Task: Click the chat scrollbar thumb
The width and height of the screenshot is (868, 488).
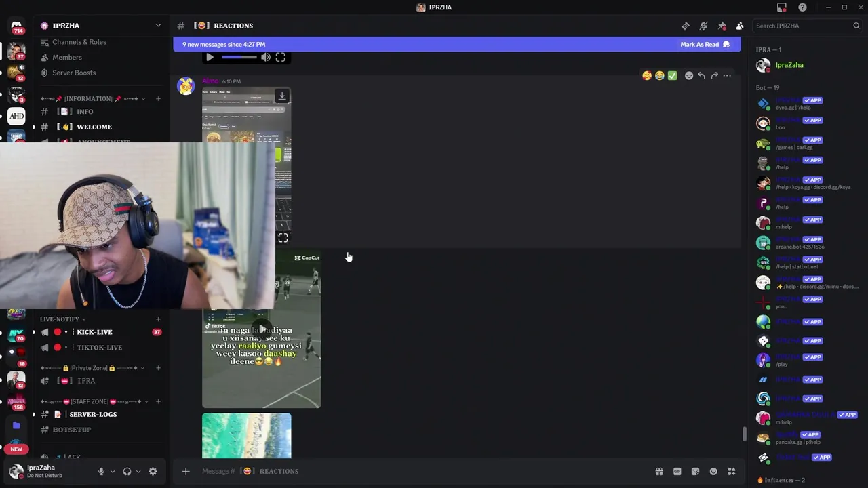Action: pyautogui.click(x=744, y=434)
